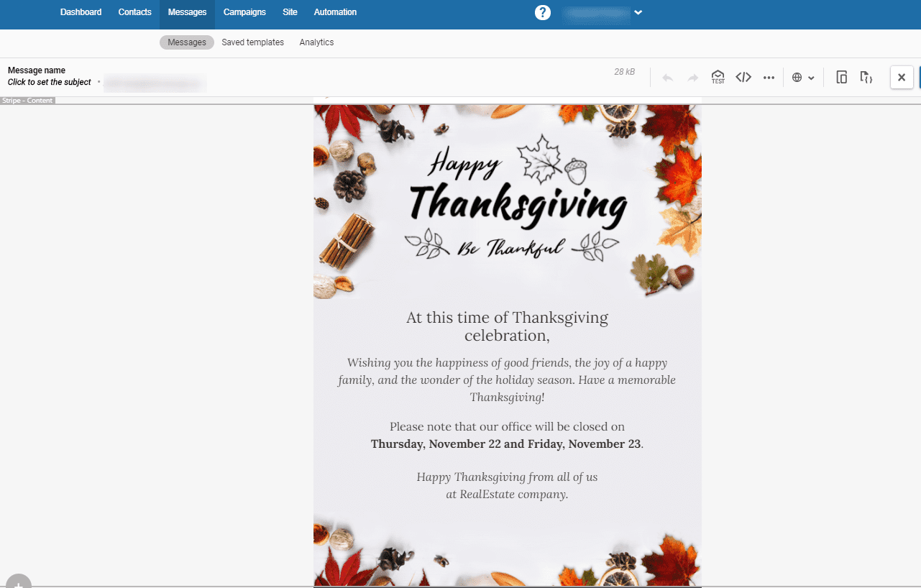The width and height of the screenshot is (921, 588).
Task: Go to the Campaigns menu
Action: tap(244, 12)
